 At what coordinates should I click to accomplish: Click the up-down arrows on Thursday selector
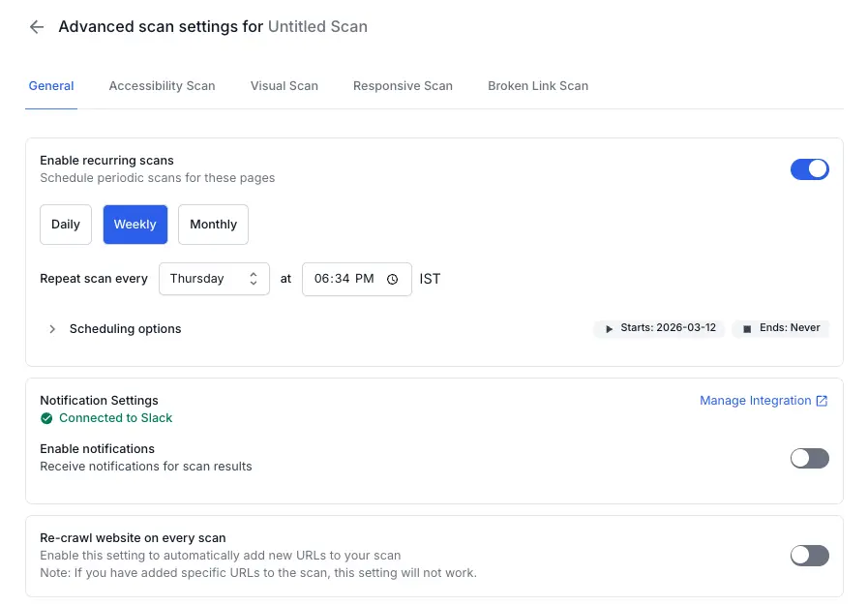tap(254, 279)
